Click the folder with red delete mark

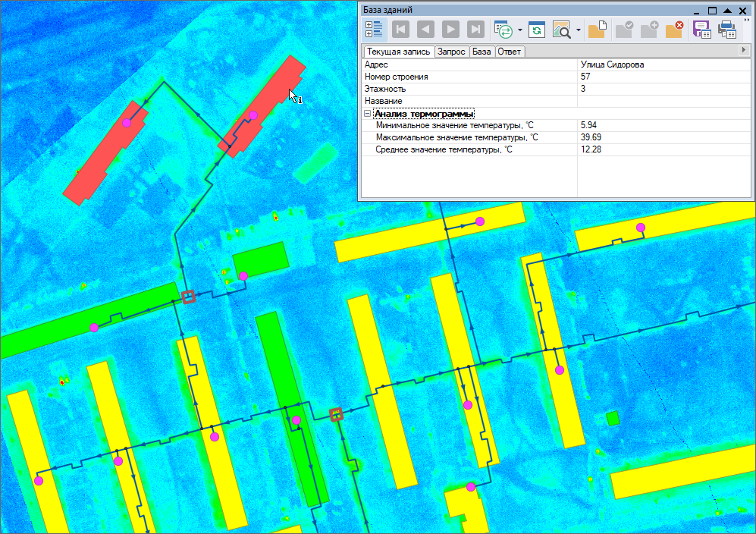674,30
